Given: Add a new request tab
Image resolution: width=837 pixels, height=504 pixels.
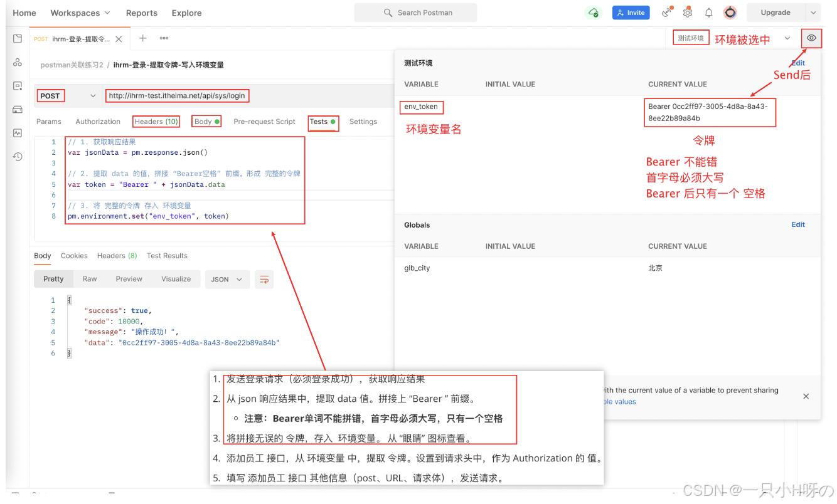Looking at the screenshot, I should coord(142,38).
